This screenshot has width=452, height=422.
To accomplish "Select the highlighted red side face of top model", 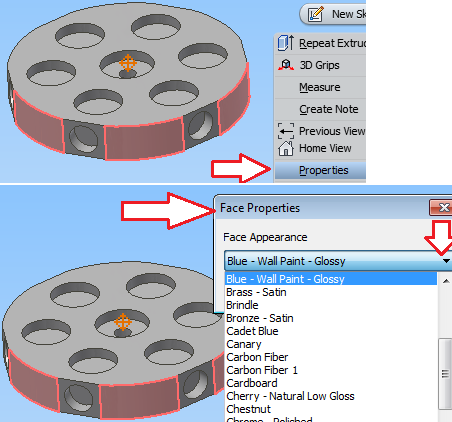I will [x=144, y=139].
